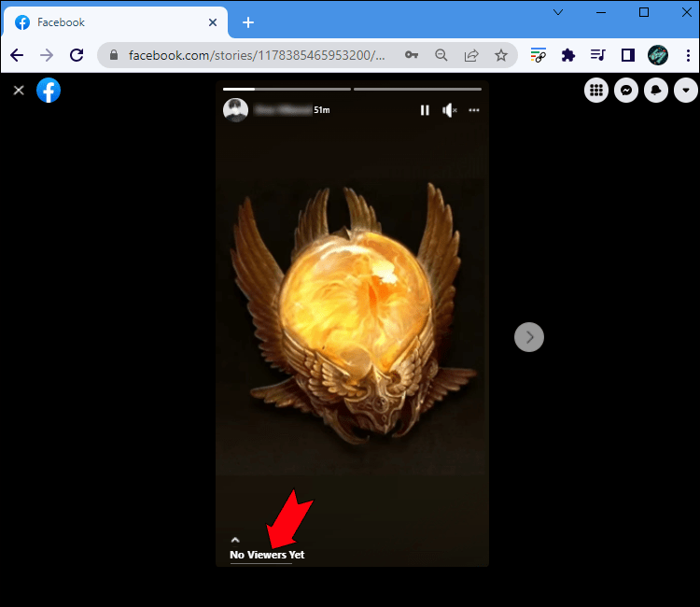Click the share page icon in address bar
Screen dimensions: 700x607
tap(471, 55)
